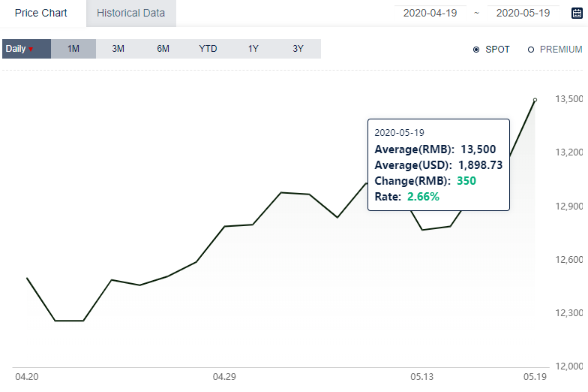Click the 05.13 x-axis date label
Screen dimensions: 588x392
point(421,377)
